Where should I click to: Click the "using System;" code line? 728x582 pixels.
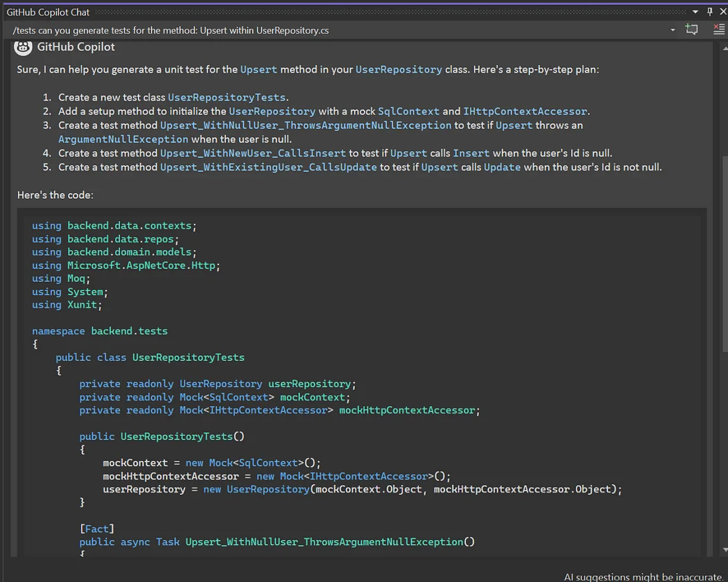(69, 292)
